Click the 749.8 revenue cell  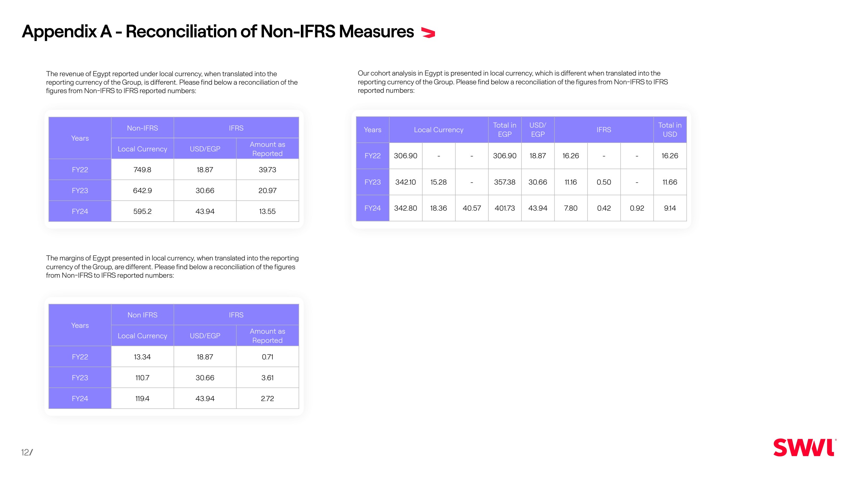(x=142, y=170)
